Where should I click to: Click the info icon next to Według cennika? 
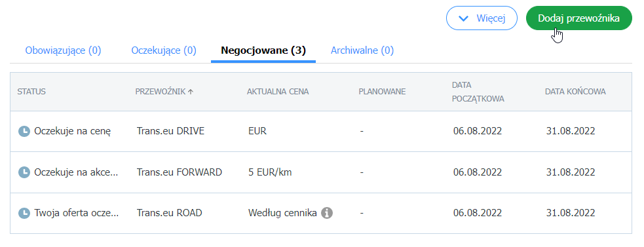(x=326, y=213)
